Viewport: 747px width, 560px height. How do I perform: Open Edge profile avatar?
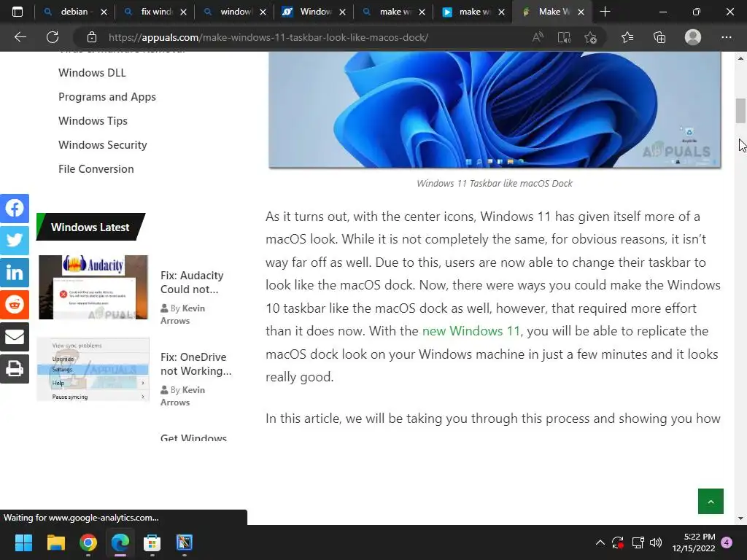[693, 37]
